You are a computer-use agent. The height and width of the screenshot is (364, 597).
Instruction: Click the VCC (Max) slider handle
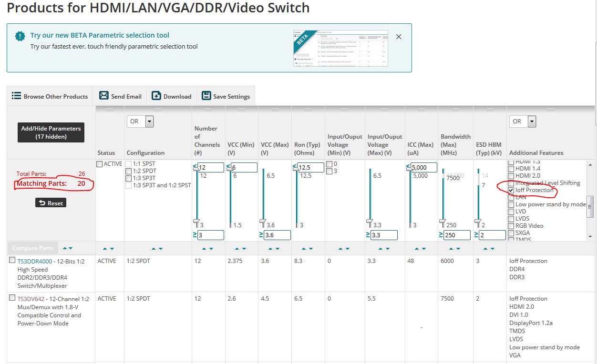[263, 222]
